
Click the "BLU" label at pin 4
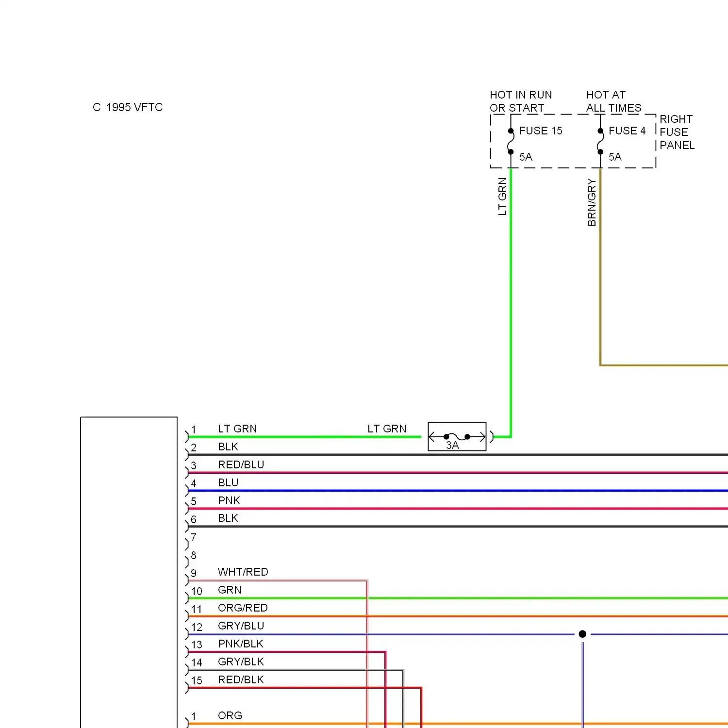228,482
